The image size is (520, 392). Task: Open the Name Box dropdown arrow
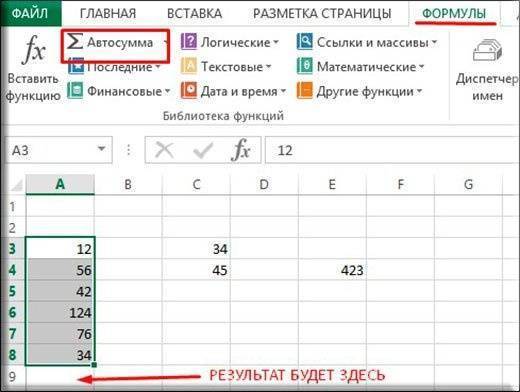coord(101,149)
